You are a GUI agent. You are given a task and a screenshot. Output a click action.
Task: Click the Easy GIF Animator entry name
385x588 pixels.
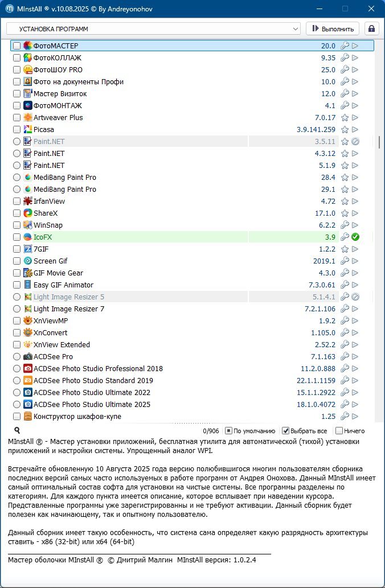click(x=63, y=285)
